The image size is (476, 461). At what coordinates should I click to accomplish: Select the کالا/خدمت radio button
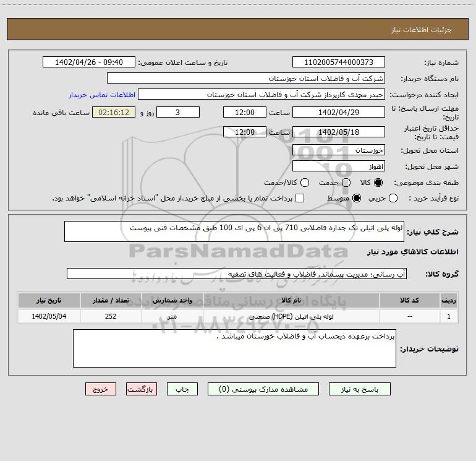[305, 183]
